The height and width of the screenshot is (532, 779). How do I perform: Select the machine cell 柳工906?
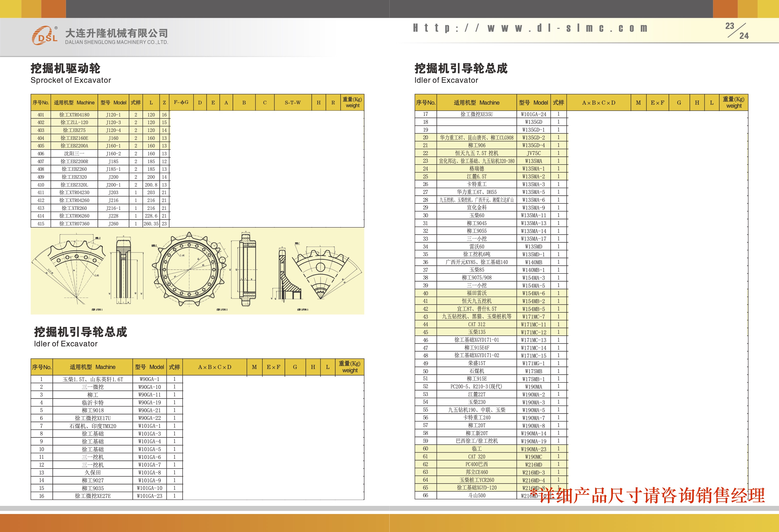pyautogui.click(x=477, y=146)
